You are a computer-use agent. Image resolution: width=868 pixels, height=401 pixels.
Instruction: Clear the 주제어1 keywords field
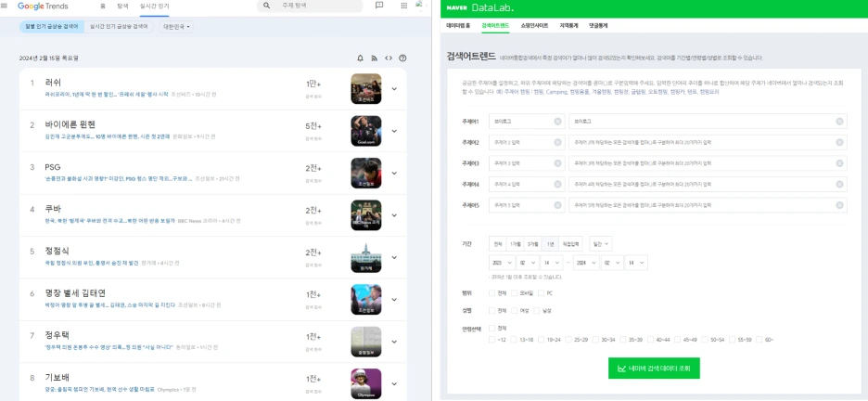pos(840,122)
